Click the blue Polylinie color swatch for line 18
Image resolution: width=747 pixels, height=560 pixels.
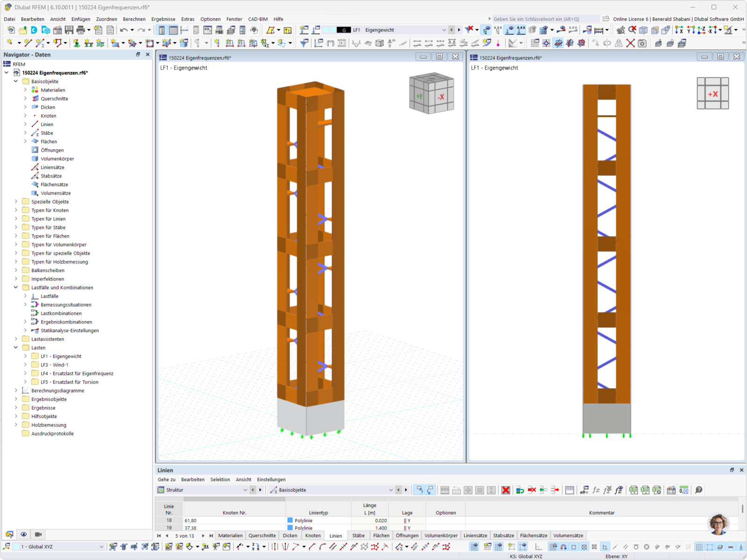pos(291,520)
